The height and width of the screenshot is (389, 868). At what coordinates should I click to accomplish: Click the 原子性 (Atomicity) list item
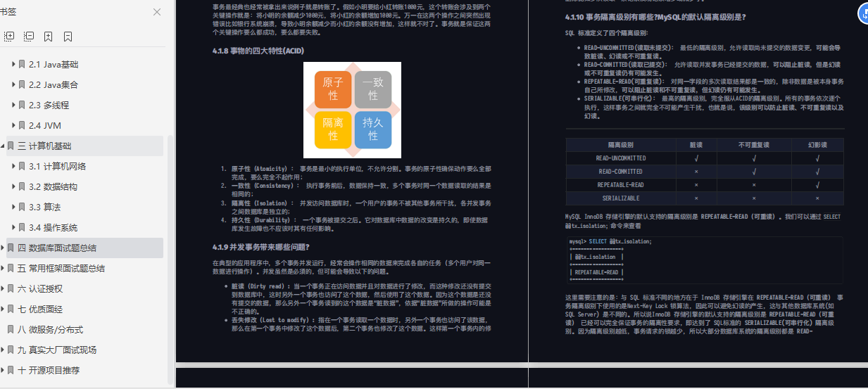point(360,172)
